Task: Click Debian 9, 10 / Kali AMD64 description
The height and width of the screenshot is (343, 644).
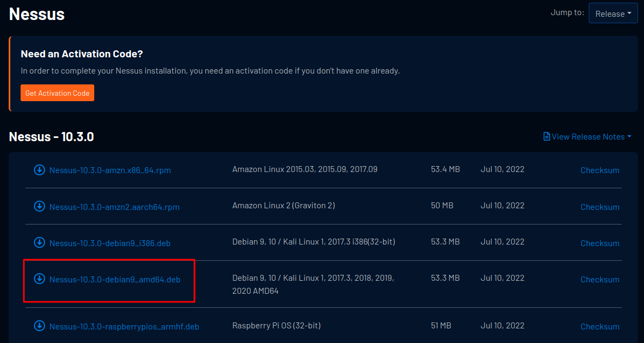Action: (x=313, y=285)
